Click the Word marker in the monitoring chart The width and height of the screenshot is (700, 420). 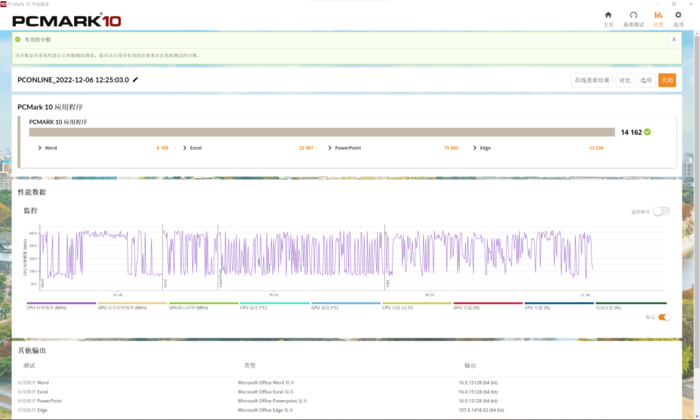click(x=42, y=283)
